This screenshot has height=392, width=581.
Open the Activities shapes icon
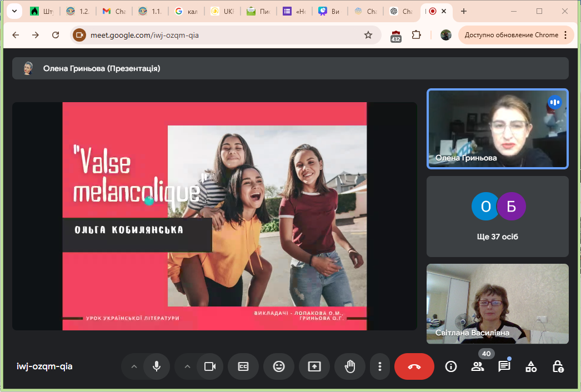tap(531, 366)
